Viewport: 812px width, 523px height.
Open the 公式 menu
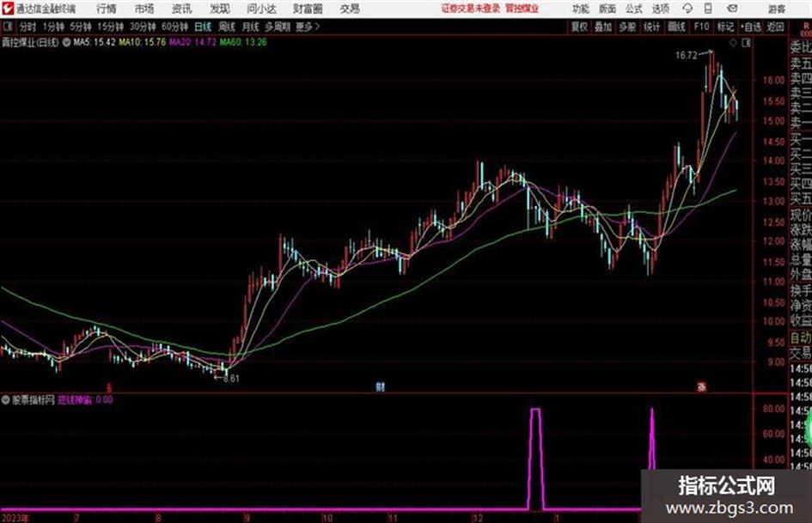[x=634, y=9]
